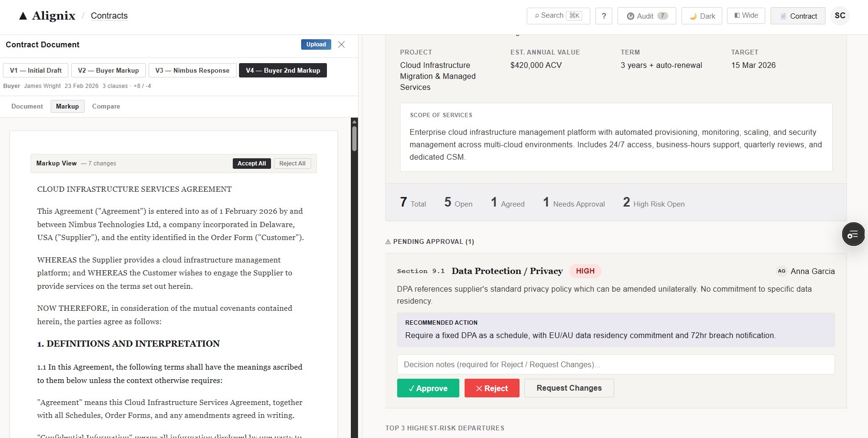Accept All markup changes

251,164
